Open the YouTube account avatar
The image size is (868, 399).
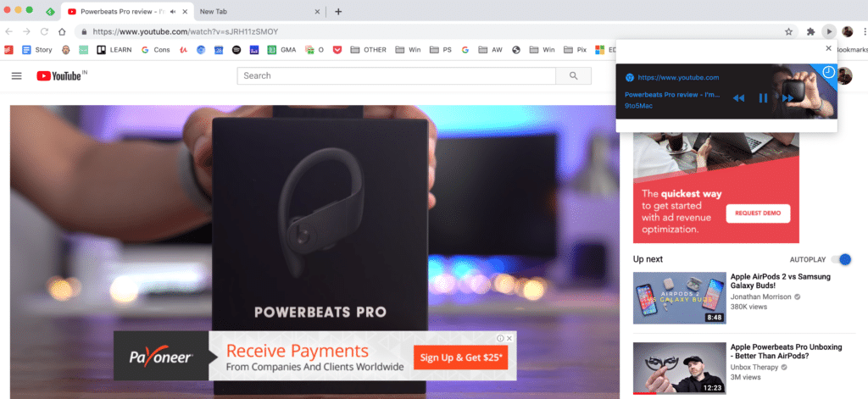point(845,75)
